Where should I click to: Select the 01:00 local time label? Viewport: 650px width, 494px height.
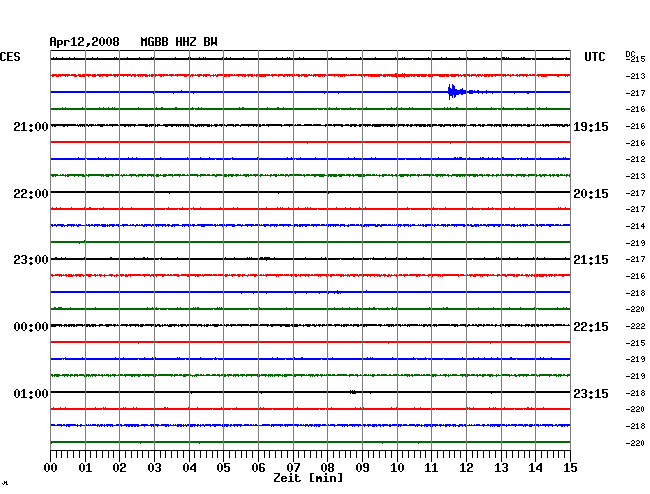pyautogui.click(x=31, y=393)
